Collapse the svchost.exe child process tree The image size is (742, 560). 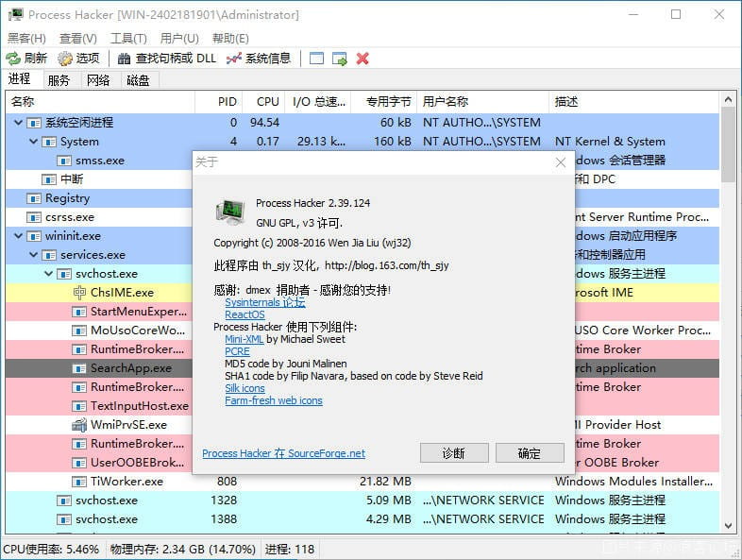pyautogui.click(x=50, y=274)
